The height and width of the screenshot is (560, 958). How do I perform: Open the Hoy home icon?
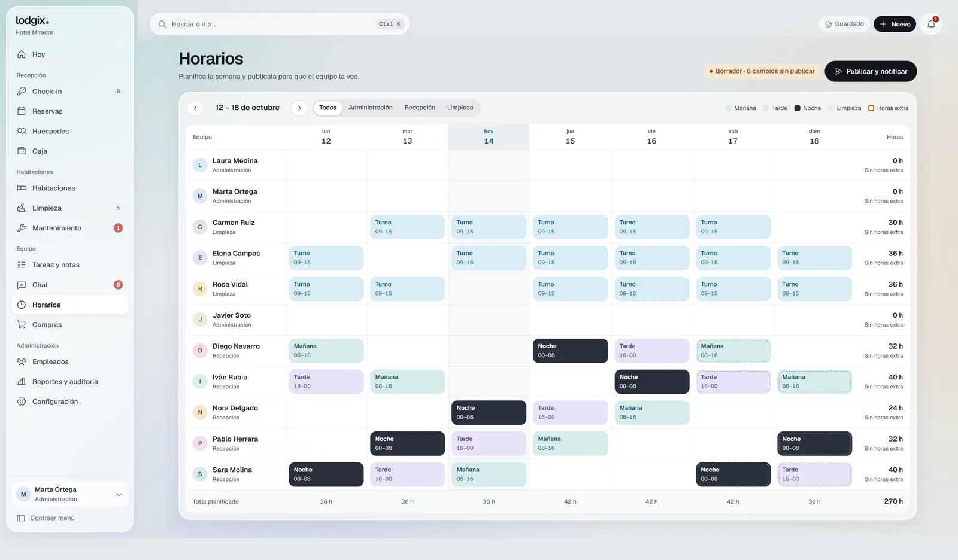(x=22, y=54)
